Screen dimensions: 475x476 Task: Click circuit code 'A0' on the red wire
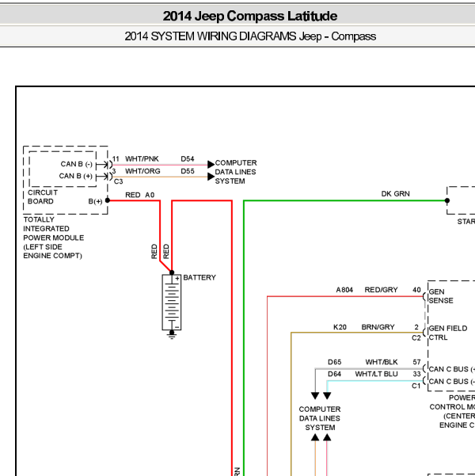150,195
